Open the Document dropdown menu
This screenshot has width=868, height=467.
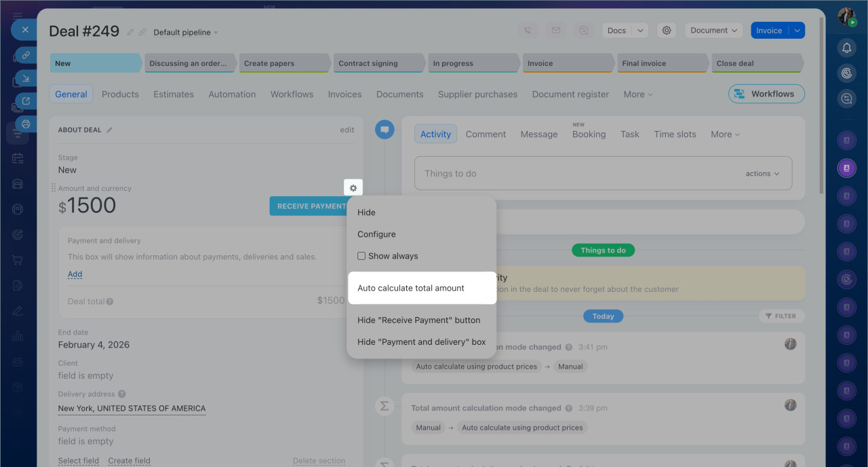click(x=714, y=31)
